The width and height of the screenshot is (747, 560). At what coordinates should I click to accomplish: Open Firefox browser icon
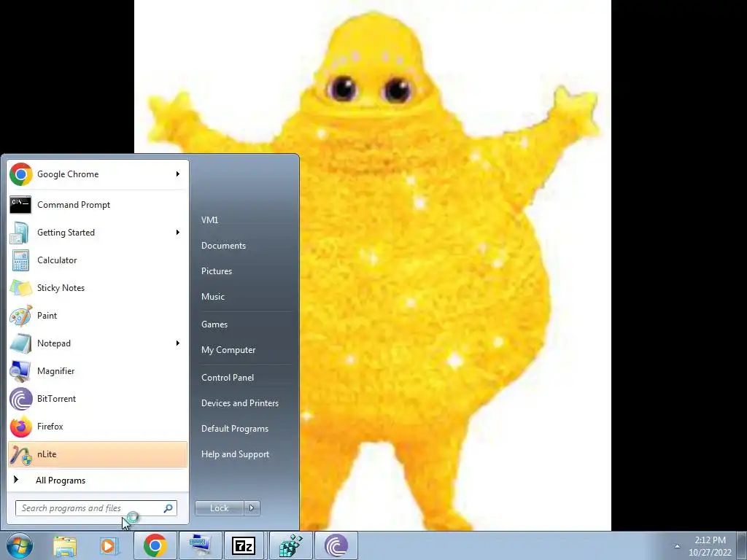tap(20, 426)
